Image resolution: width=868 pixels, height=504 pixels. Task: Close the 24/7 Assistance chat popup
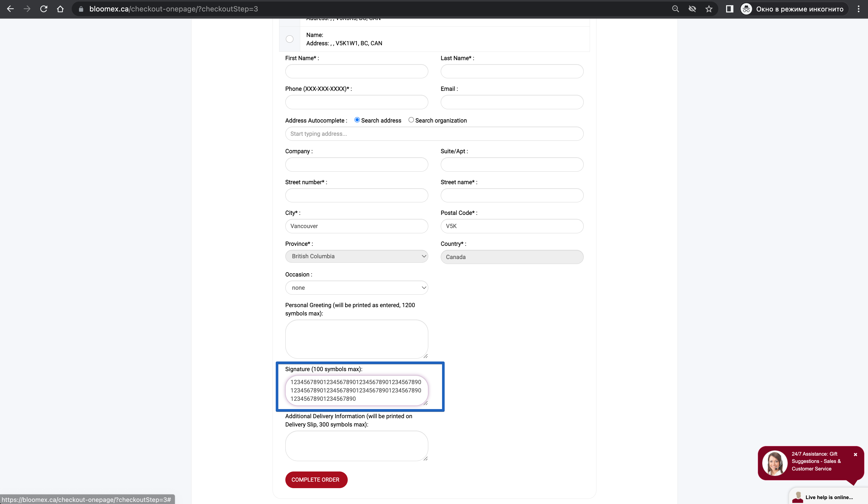click(855, 454)
